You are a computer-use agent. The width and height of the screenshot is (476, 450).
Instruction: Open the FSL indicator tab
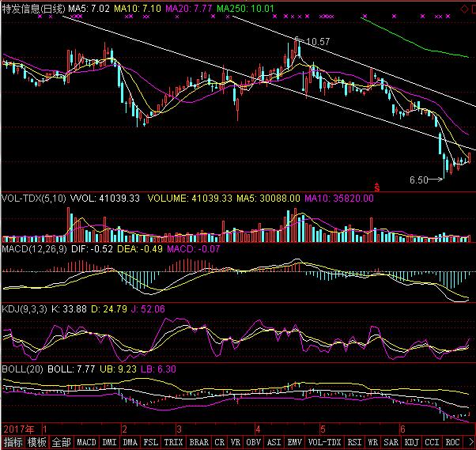tap(150, 442)
